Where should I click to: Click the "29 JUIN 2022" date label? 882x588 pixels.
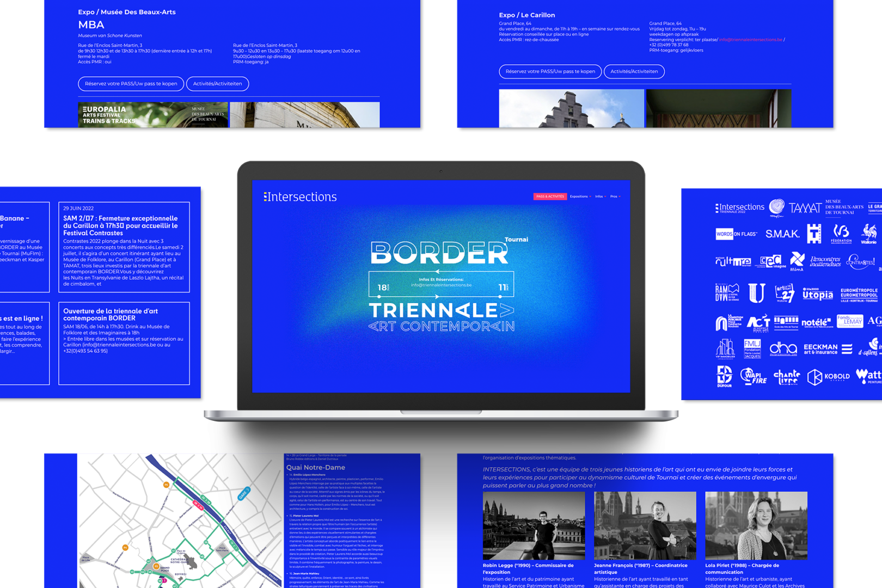coord(78,209)
